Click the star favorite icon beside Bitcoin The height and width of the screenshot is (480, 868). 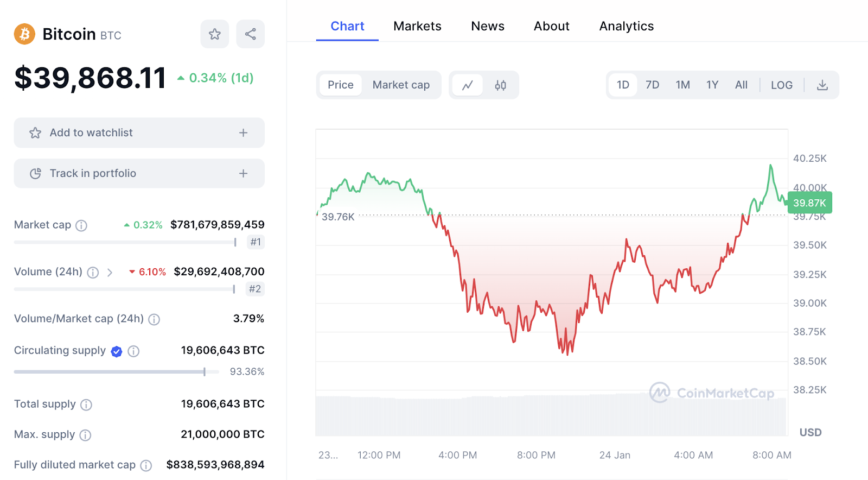pos(215,34)
